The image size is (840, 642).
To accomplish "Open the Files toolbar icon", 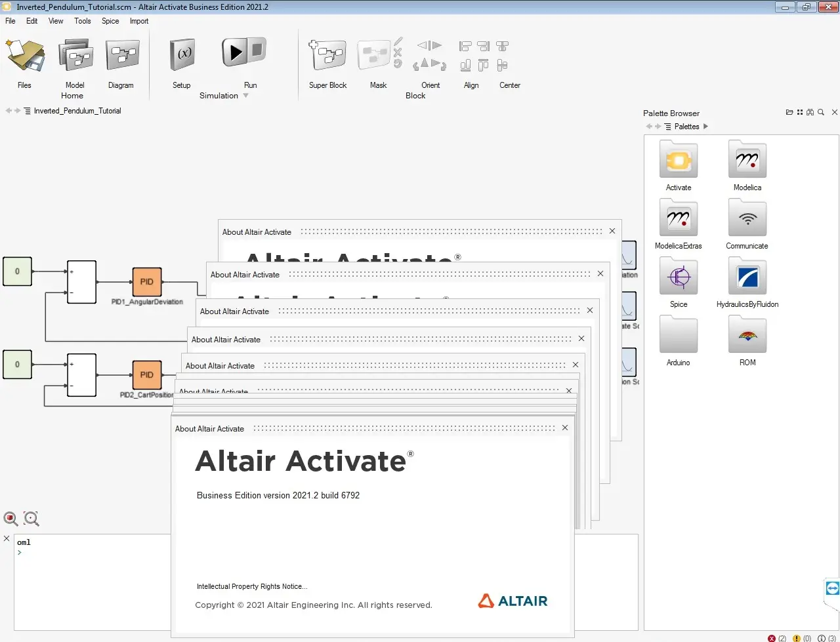I will point(25,55).
